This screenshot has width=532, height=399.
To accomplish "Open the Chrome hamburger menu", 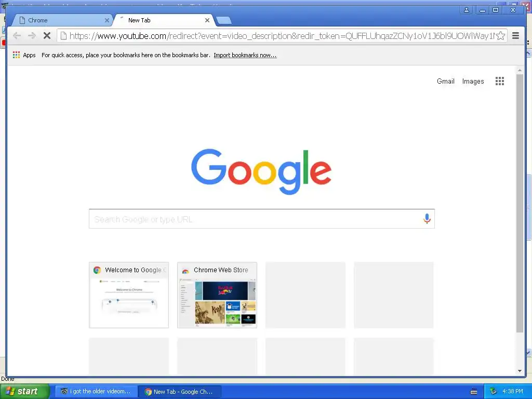I will 515,36.
